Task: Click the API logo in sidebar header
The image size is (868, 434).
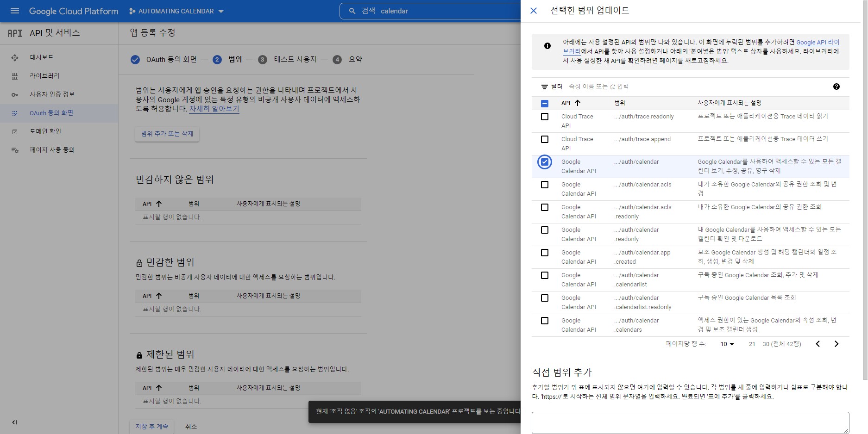Action: (15, 33)
